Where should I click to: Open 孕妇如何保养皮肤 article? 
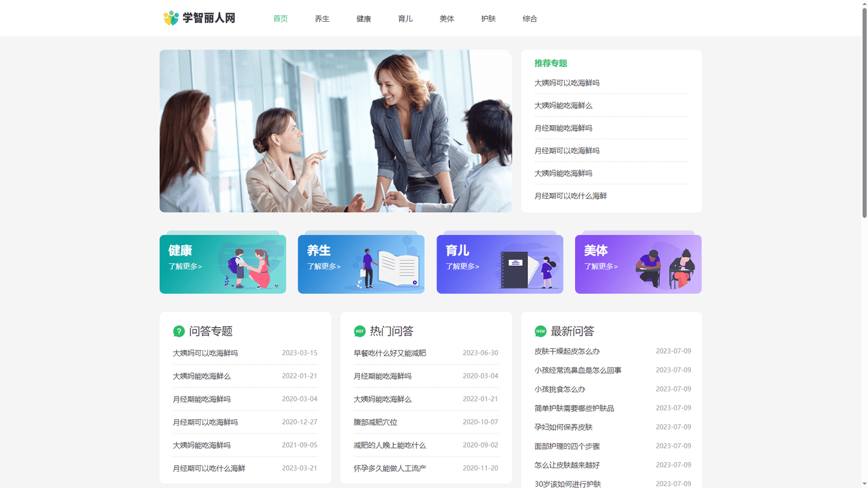pyautogui.click(x=563, y=427)
